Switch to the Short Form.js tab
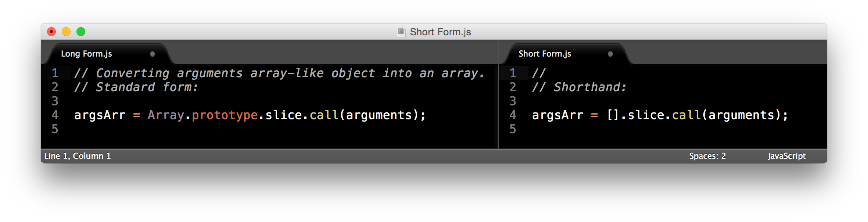This screenshot has height=222, width=868. point(544,54)
